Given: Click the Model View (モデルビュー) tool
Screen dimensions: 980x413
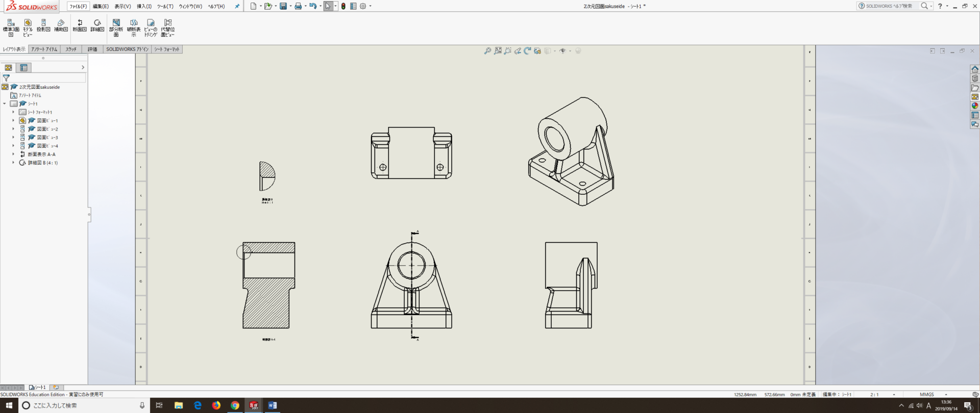Looking at the screenshot, I should [28, 28].
